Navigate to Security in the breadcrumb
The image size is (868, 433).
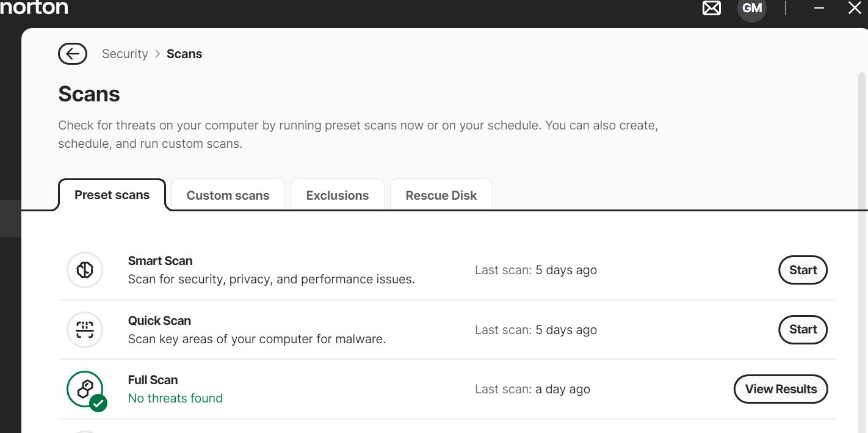[125, 54]
